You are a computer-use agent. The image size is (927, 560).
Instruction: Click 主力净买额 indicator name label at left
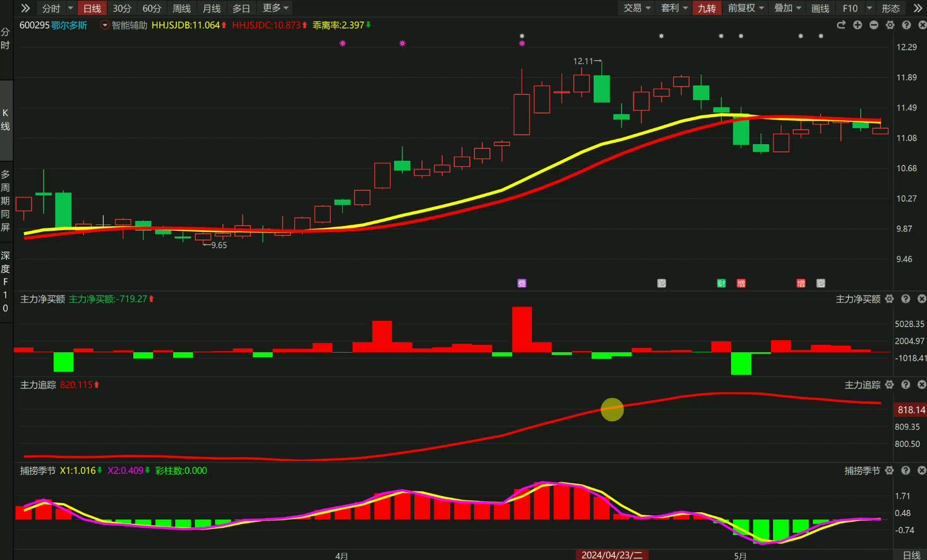tap(43, 299)
